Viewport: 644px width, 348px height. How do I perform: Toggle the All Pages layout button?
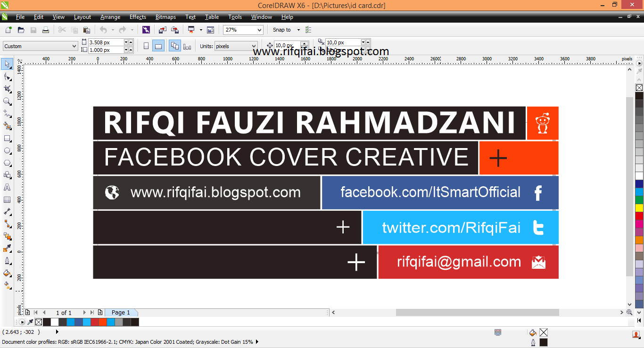[x=174, y=46]
